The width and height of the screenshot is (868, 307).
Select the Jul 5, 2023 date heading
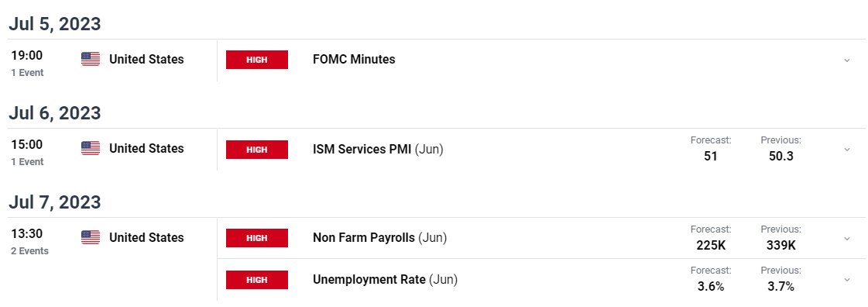[x=54, y=24]
